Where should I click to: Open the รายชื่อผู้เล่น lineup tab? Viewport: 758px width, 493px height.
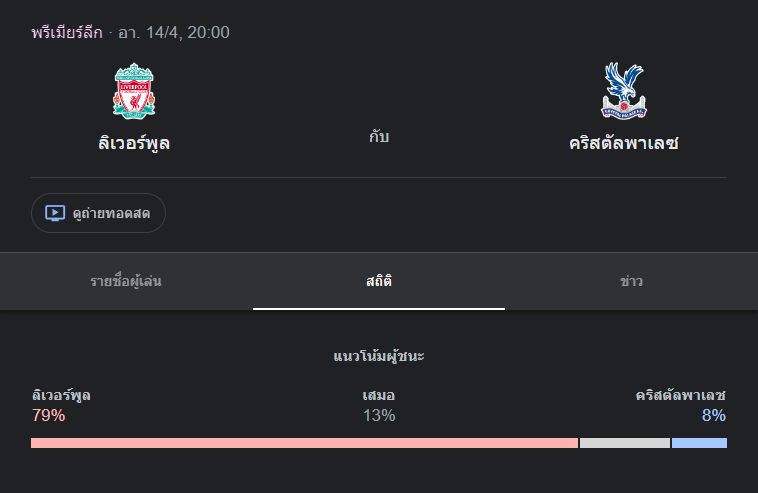pos(126,281)
